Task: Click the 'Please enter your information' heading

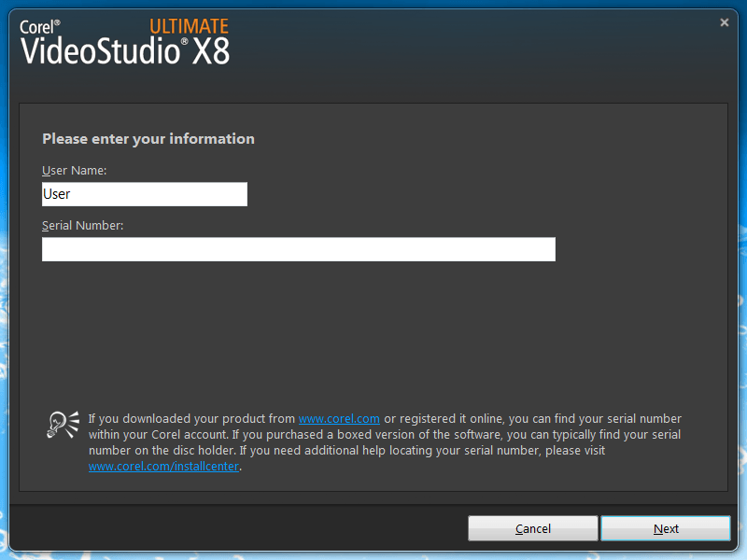Action: [148, 138]
